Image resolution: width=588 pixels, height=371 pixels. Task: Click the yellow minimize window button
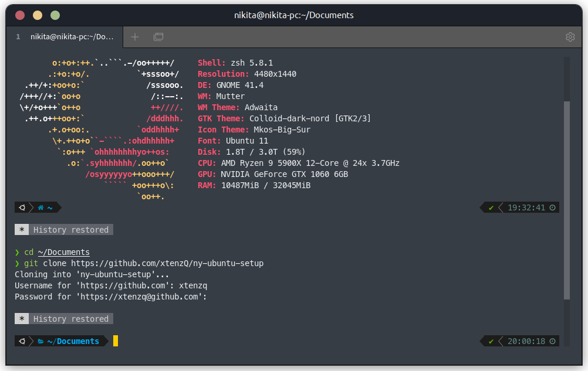pos(38,15)
